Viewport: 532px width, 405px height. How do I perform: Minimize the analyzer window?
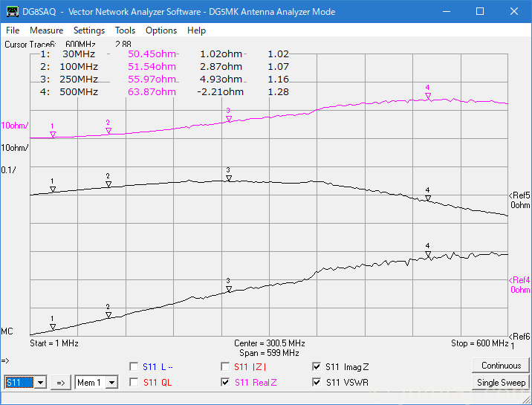pos(447,12)
